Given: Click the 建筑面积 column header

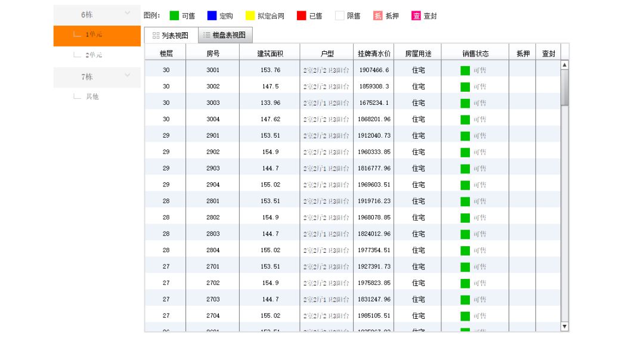Looking at the screenshot, I should click(x=268, y=52).
